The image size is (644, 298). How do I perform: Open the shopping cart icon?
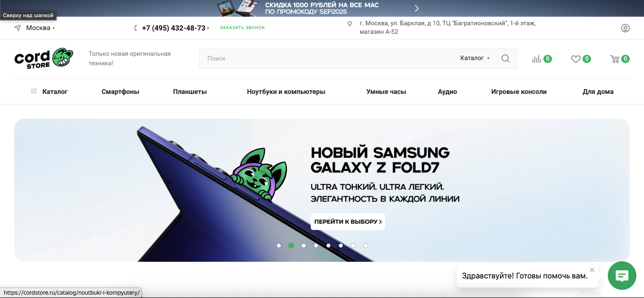(x=615, y=59)
